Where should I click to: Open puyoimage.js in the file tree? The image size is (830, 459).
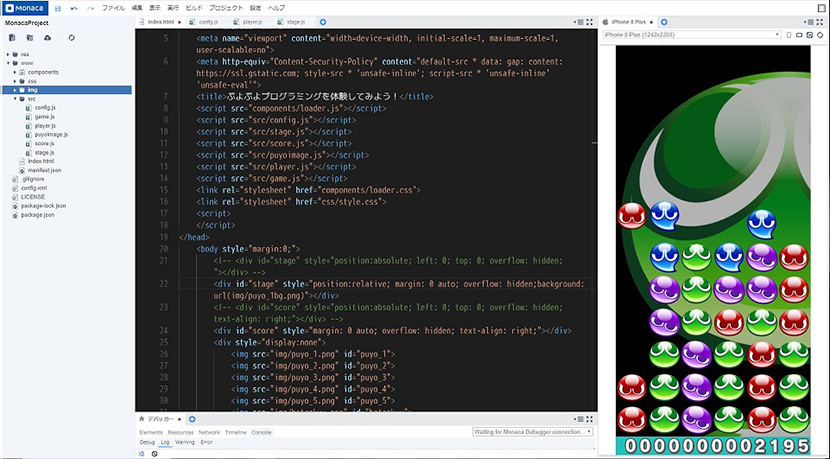pyautogui.click(x=51, y=134)
